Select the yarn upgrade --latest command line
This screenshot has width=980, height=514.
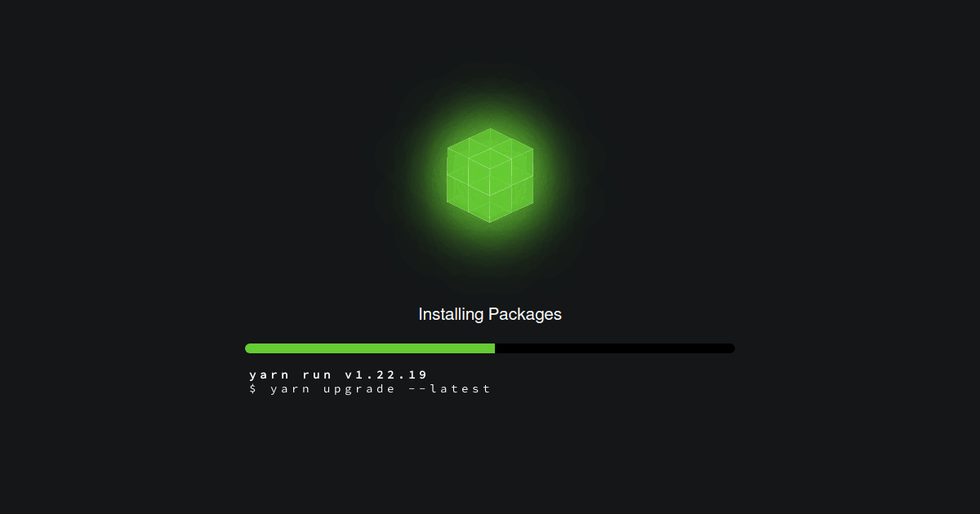pos(370,389)
